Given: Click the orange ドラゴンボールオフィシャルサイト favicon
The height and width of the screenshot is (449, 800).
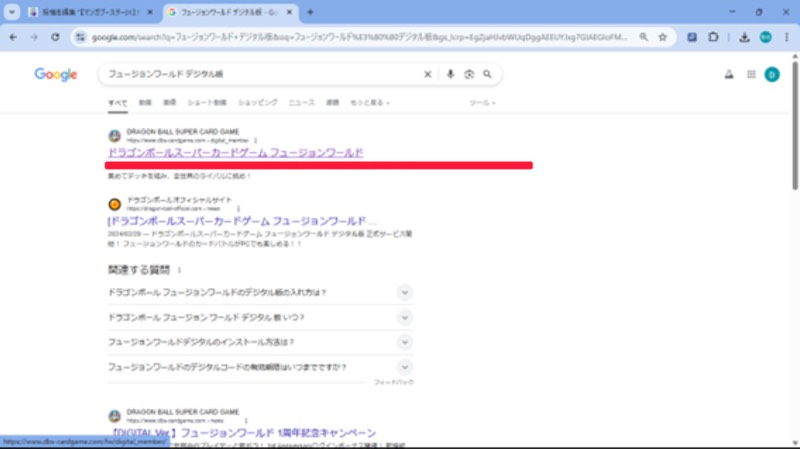Looking at the screenshot, I should coord(114,204).
